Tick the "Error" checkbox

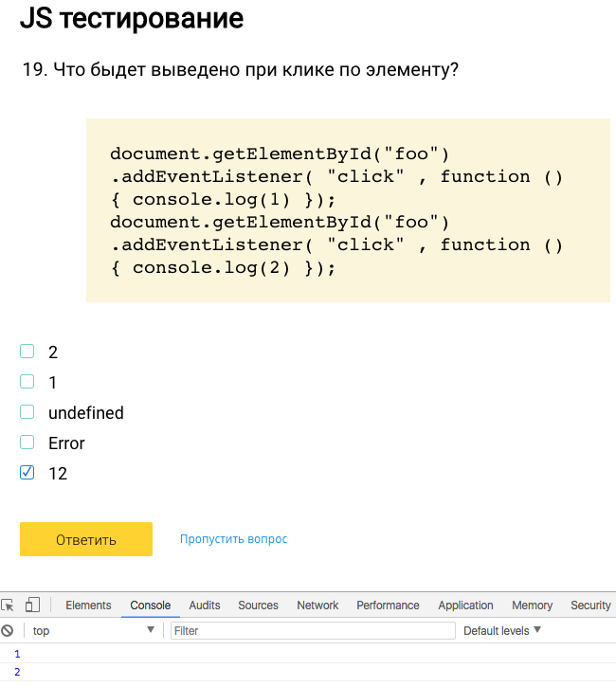click(x=27, y=443)
